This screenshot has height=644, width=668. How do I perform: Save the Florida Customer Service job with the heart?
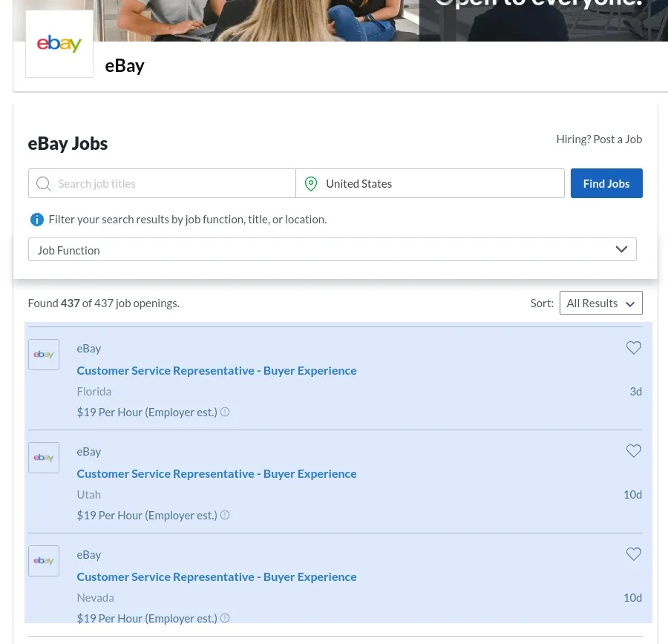coord(634,347)
